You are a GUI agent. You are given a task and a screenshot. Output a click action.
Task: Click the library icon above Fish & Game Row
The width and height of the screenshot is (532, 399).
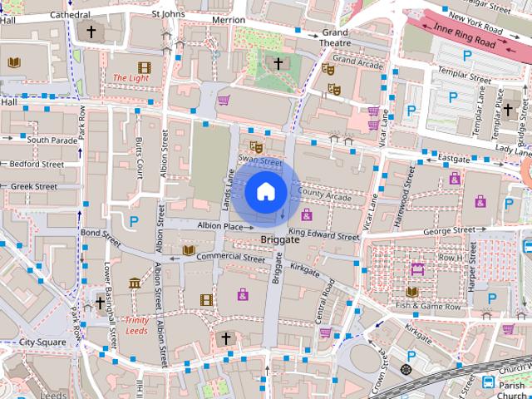click(x=411, y=292)
